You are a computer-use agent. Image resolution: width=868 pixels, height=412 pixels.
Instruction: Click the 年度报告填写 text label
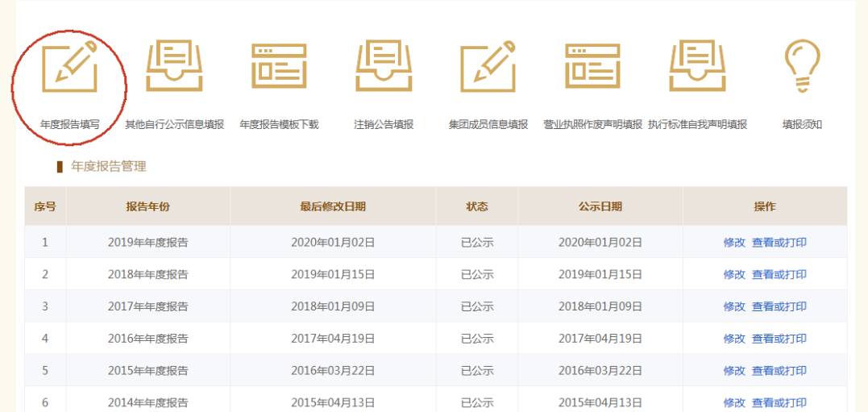click(70, 125)
